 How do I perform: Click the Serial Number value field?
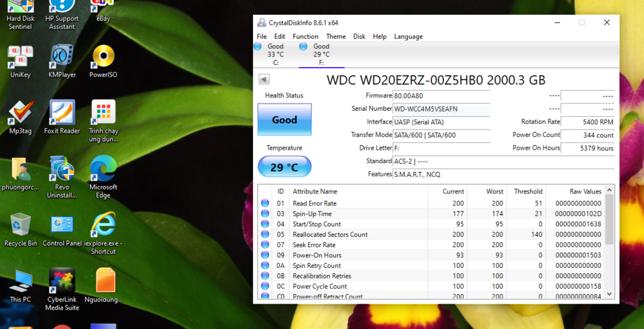(441, 109)
